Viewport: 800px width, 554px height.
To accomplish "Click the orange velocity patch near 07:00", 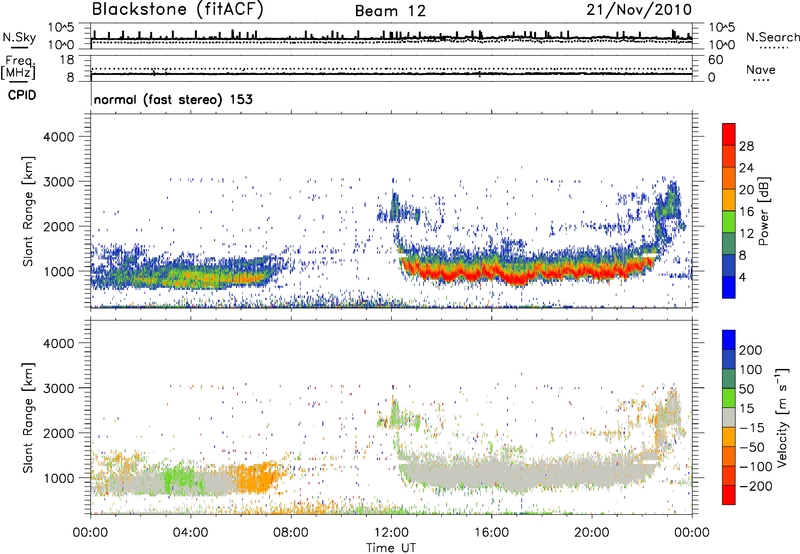I will pos(258,478).
